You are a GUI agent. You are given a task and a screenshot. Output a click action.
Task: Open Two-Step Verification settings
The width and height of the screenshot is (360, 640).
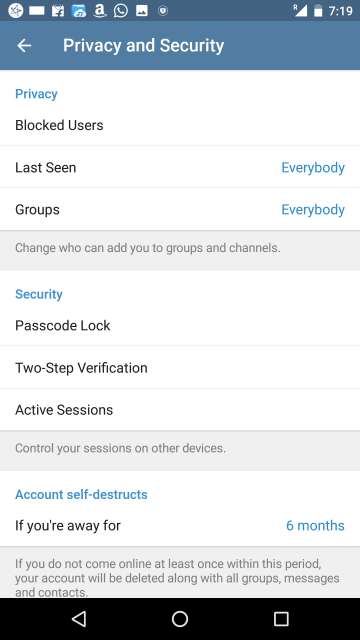tap(180, 368)
